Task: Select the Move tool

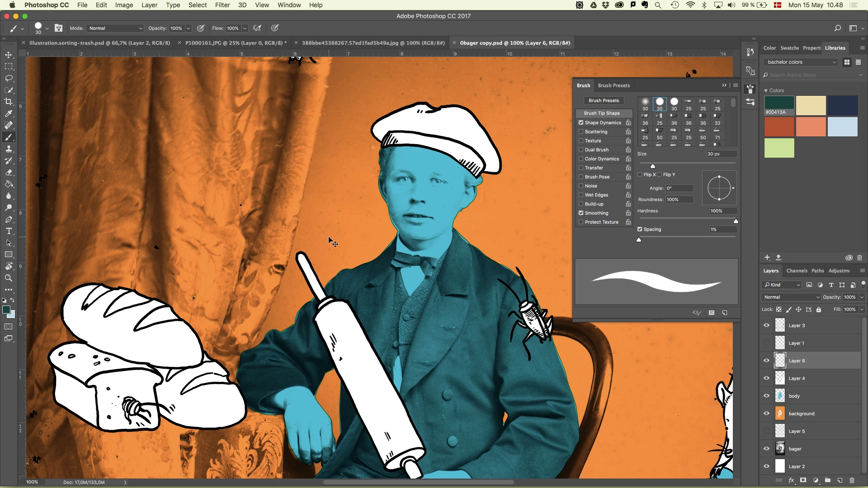Action: (x=9, y=55)
